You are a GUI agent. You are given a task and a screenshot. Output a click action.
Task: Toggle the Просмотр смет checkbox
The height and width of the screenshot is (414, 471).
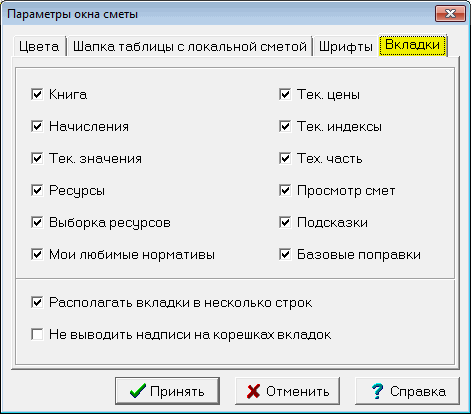285,190
